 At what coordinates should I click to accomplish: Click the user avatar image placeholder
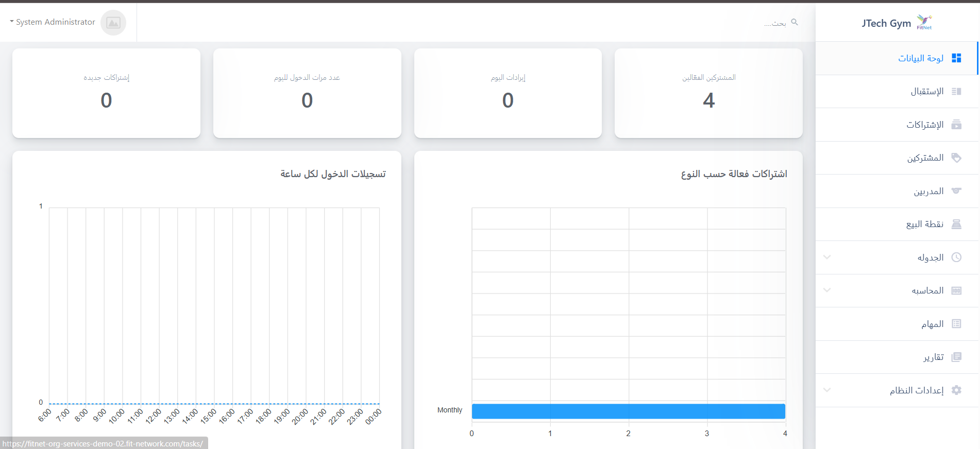[113, 23]
